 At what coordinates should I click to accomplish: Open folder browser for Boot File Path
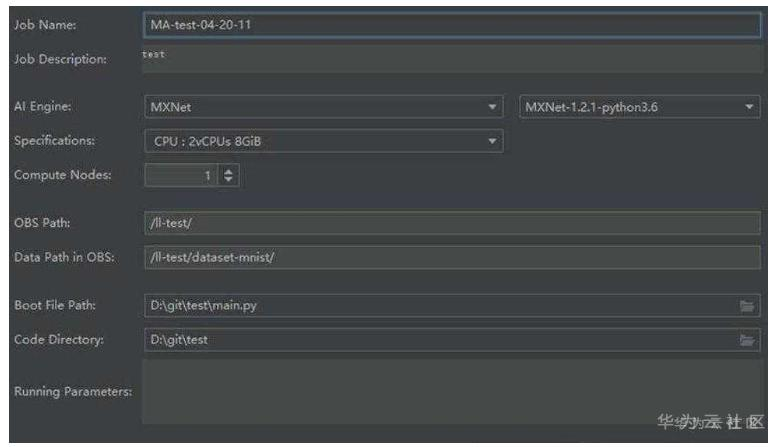point(747,306)
